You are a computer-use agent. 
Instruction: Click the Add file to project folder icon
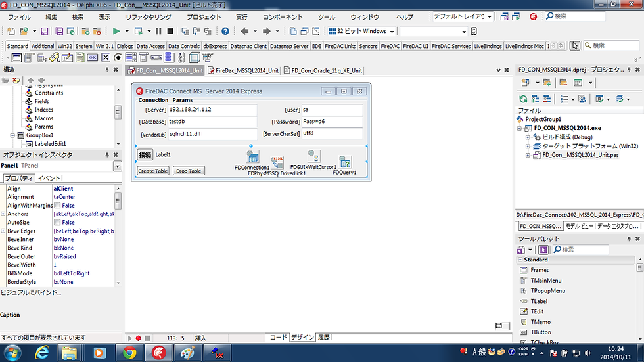point(85,31)
